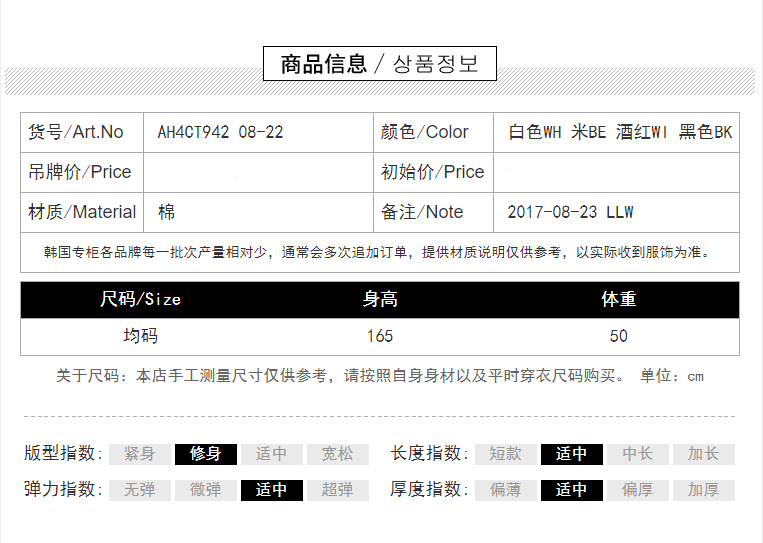
Task: Click the color list 白色WH 米BE 酒红WI 黑色BK
Action: point(620,132)
